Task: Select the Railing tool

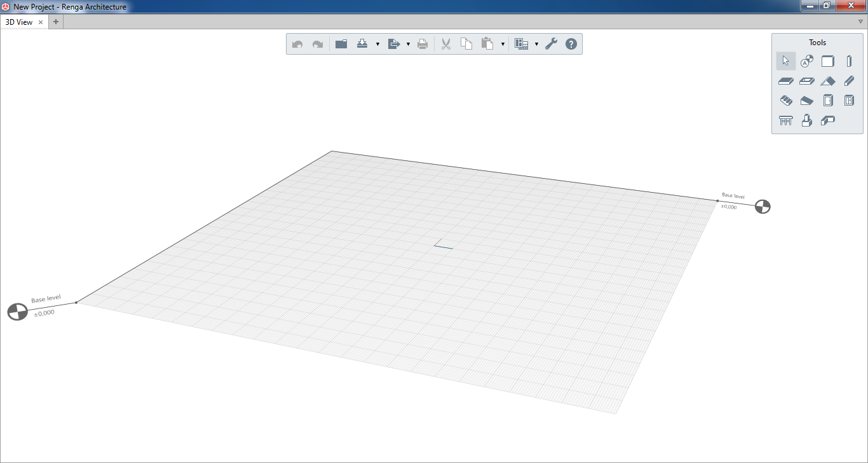Action: pyautogui.click(x=786, y=120)
